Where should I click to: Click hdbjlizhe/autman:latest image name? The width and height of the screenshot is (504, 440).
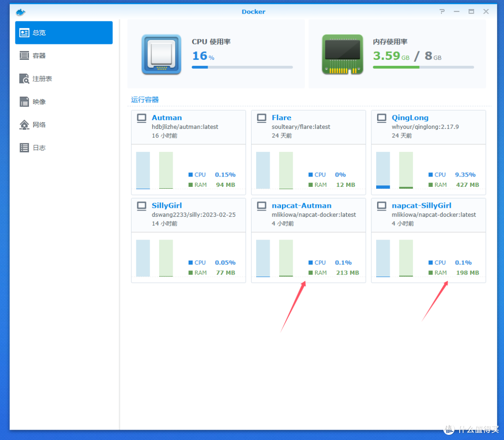click(185, 127)
